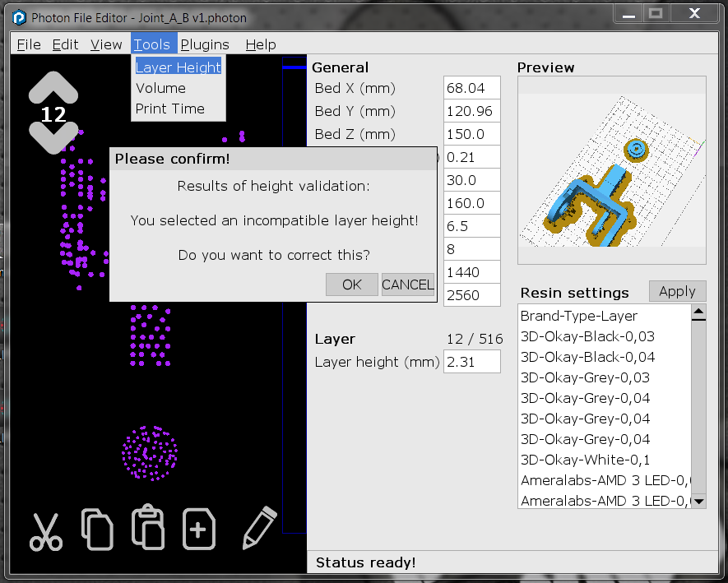Viewport: 728px width, 583px height.
Task: Click the Add layer plus icon
Action: pyautogui.click(x=199, y=530)
